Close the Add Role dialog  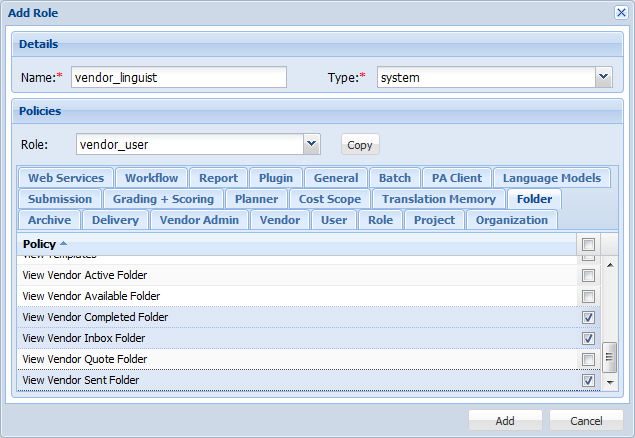click(x=620, y=12)
